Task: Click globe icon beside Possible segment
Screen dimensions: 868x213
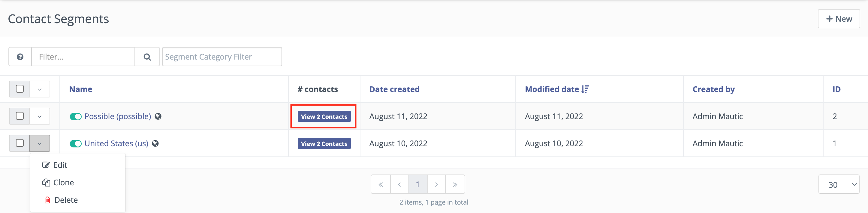Action: click(158, 116)
